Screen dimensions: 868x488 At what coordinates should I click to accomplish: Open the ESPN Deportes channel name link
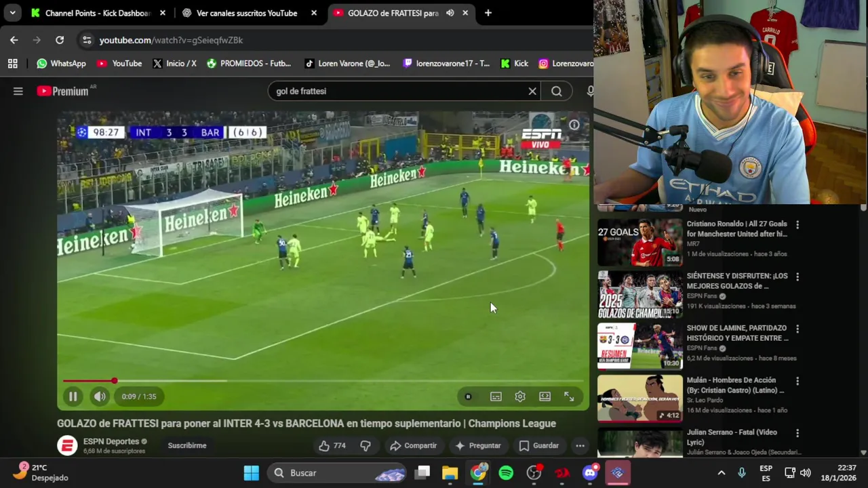[111, 441]
